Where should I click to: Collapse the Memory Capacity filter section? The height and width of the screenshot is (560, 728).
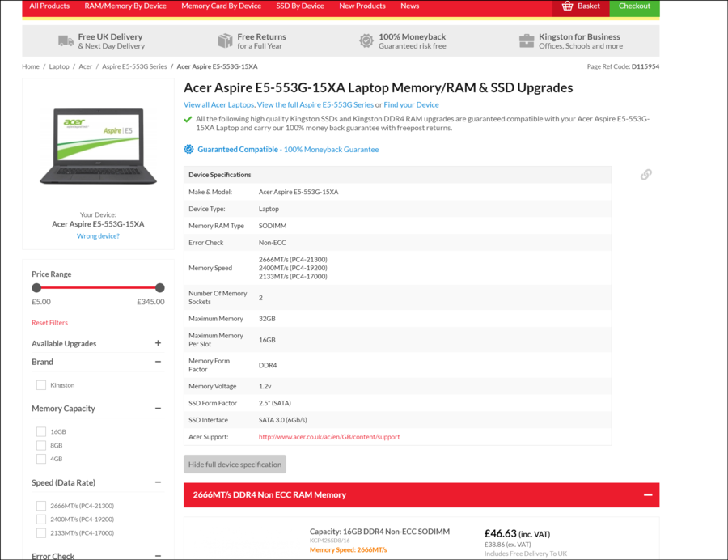click(x=158, y=408)
